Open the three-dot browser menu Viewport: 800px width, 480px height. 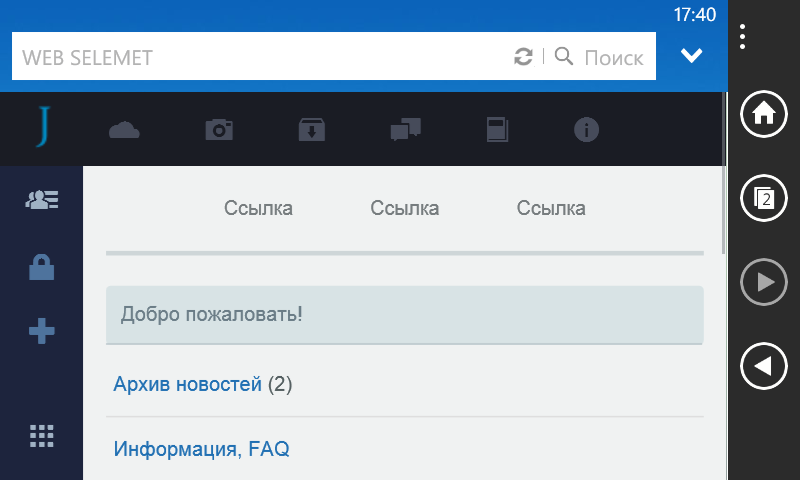[742, 37]
